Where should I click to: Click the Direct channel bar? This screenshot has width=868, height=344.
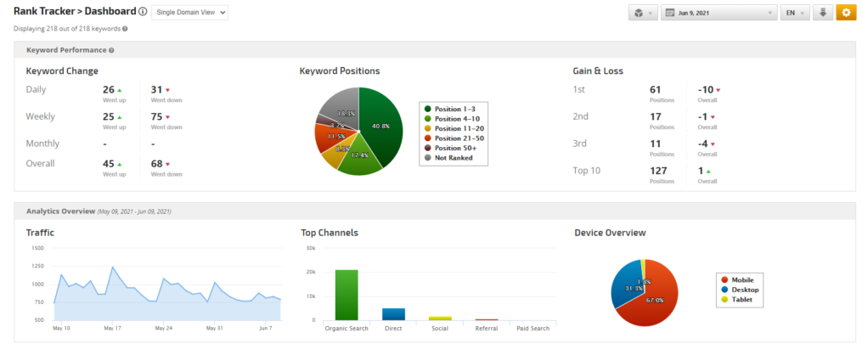[393, 314]
